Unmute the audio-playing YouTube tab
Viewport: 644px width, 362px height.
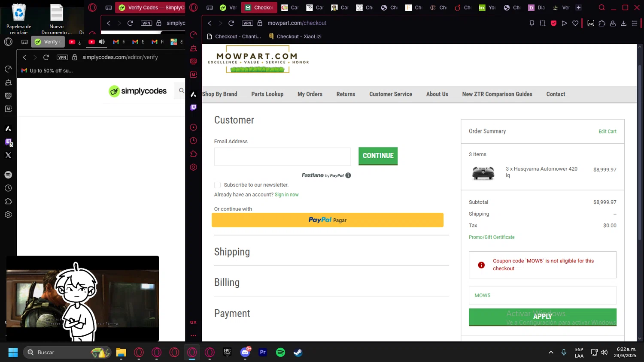coord(102,42)
